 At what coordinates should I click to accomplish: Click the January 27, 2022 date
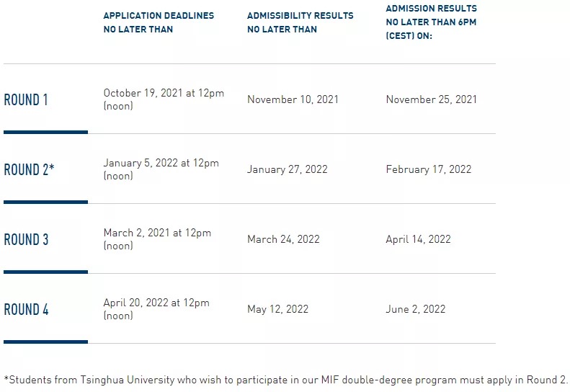(x=288, y=169)
